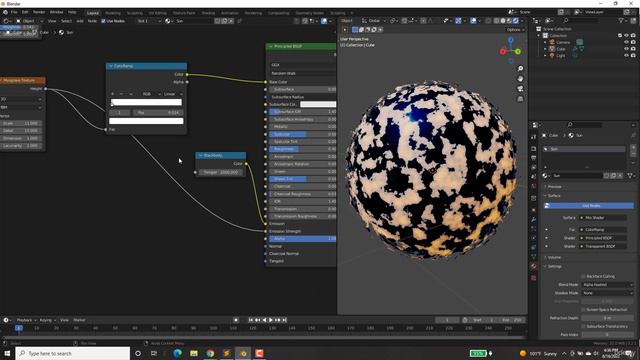Click the ColorRamp gradient bar

click(x=146, y=102)
